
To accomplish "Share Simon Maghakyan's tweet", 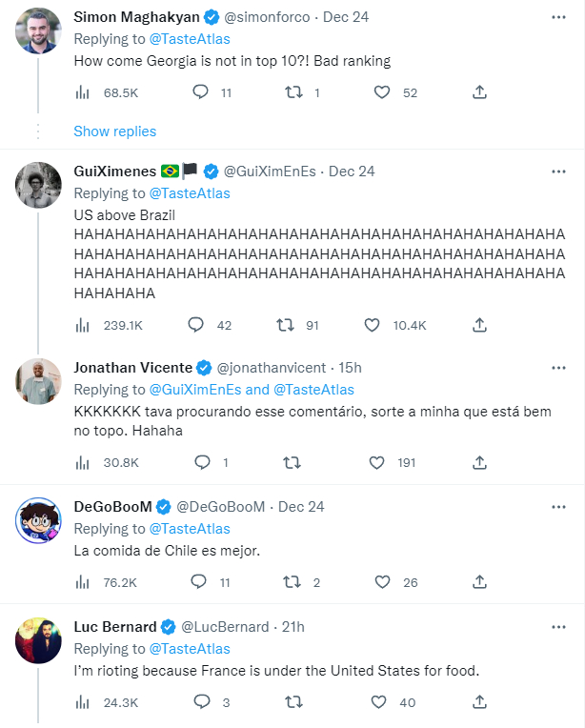I will (x=480, y=92).
